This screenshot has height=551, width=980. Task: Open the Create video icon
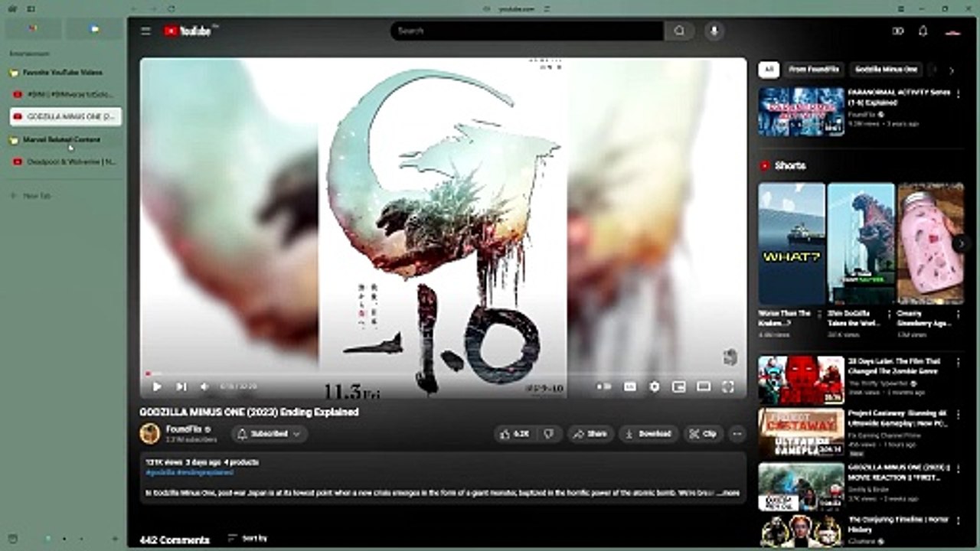[x=898, y=31]
